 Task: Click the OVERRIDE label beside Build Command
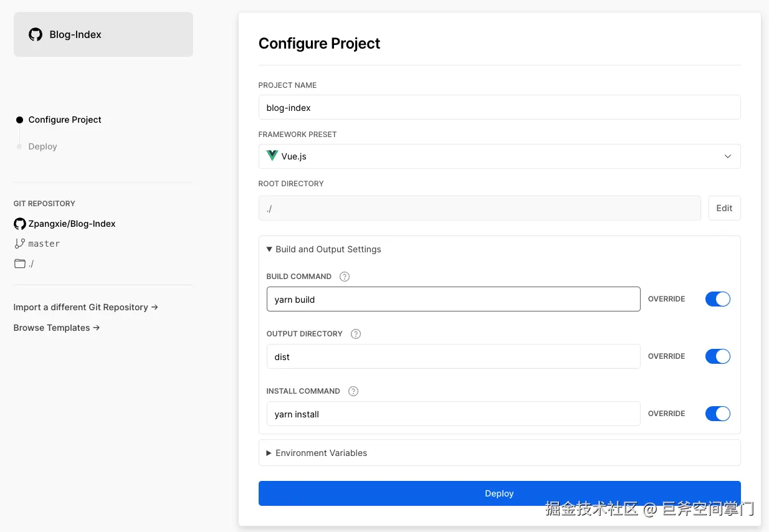[666, 299]
